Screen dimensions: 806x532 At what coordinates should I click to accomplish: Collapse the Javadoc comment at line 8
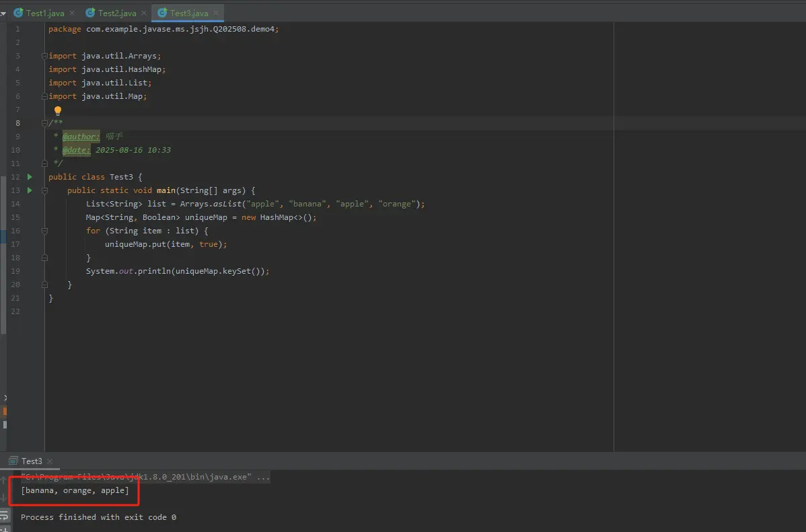click(x=44, y=123)
